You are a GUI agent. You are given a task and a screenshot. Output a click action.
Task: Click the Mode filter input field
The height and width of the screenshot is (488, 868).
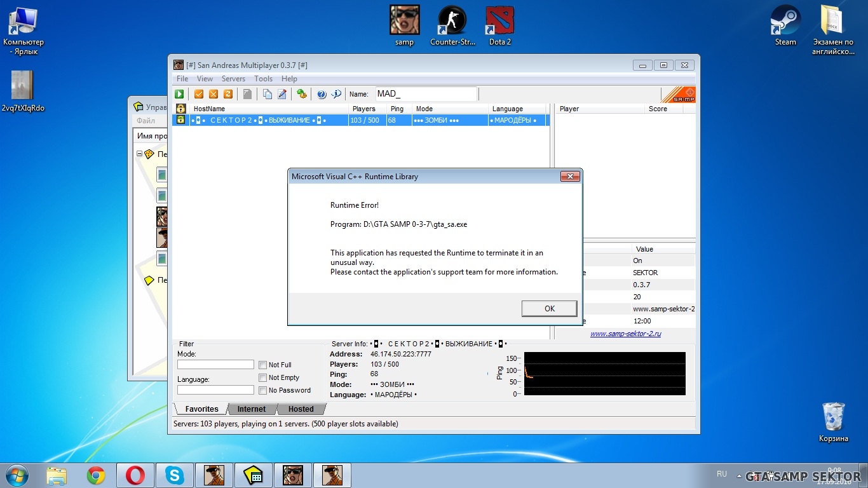(x=215, y=365)
